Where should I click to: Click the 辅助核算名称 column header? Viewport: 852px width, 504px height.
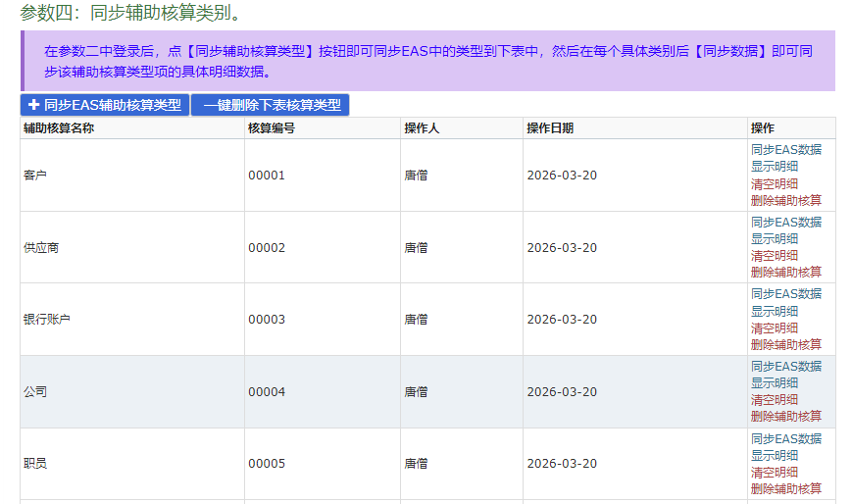click(59, 128)
